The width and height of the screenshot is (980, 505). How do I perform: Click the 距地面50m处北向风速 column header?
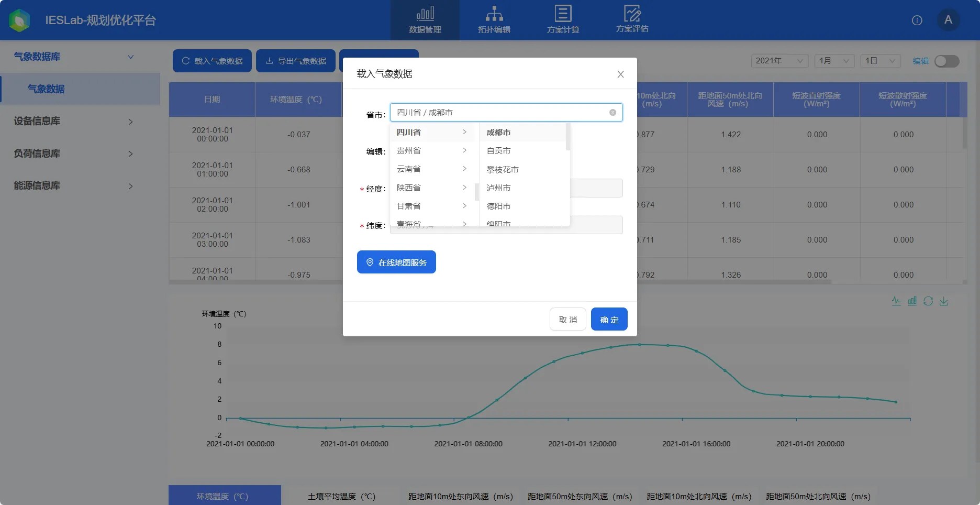pyautogui.click(x=730, y=100)
